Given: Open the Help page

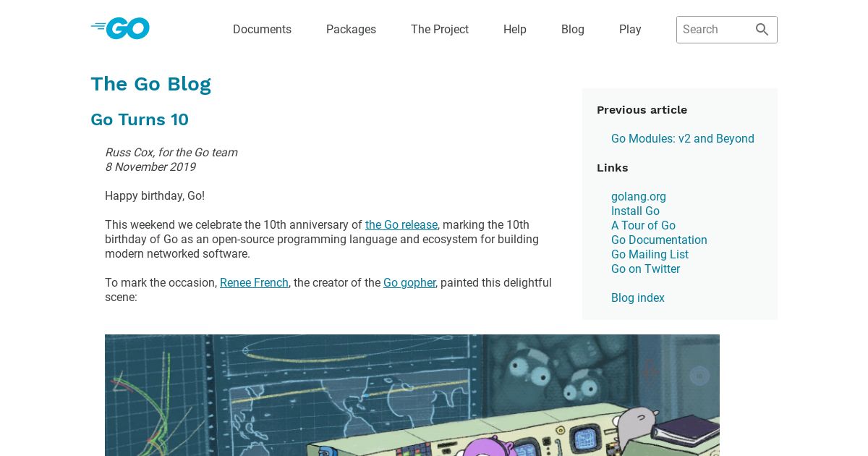Looking at the screenshot, I should pos(515,30).
